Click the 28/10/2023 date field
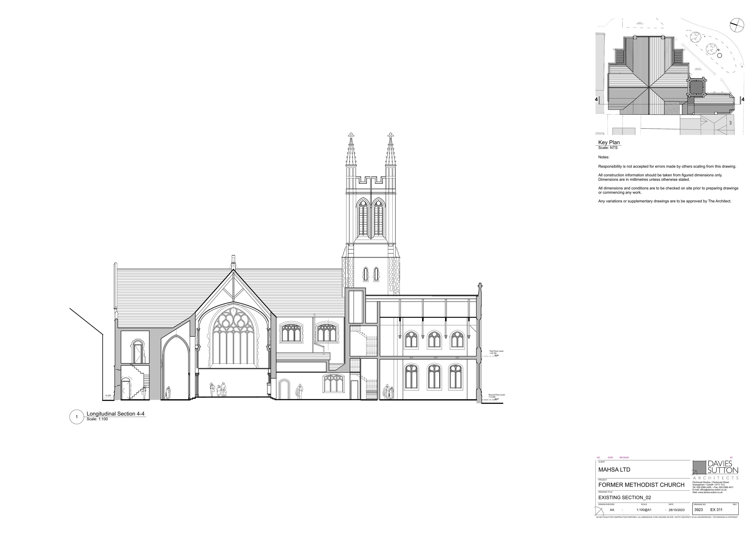Image resolution: width=756 pixels, height=534 pixels. coord(676,510)
